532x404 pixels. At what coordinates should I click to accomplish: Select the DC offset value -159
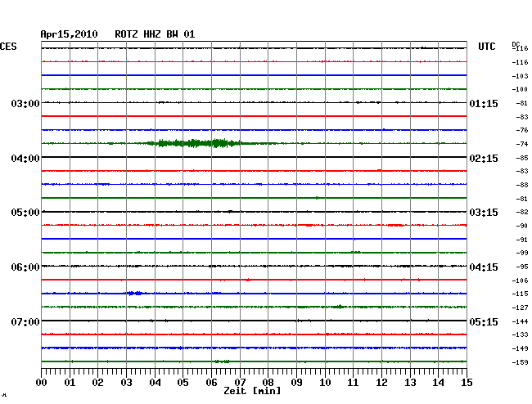click(x=520, y=362)
